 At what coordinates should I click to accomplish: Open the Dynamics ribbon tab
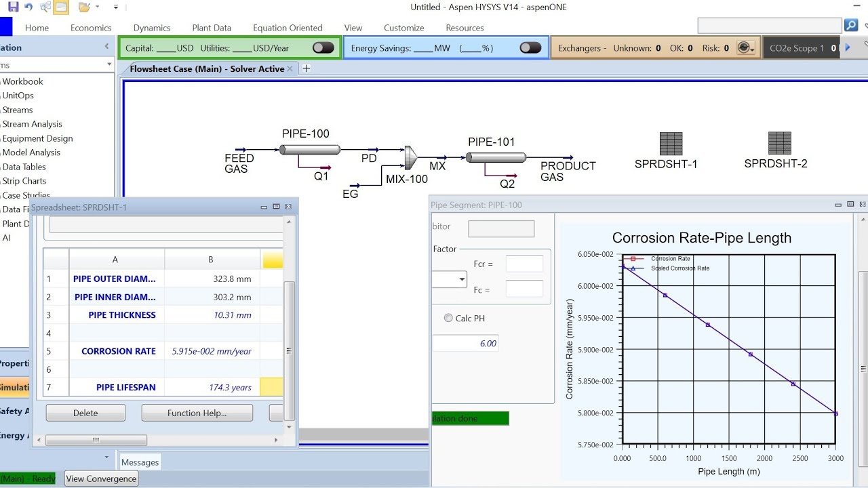click(x=152, y=28)
